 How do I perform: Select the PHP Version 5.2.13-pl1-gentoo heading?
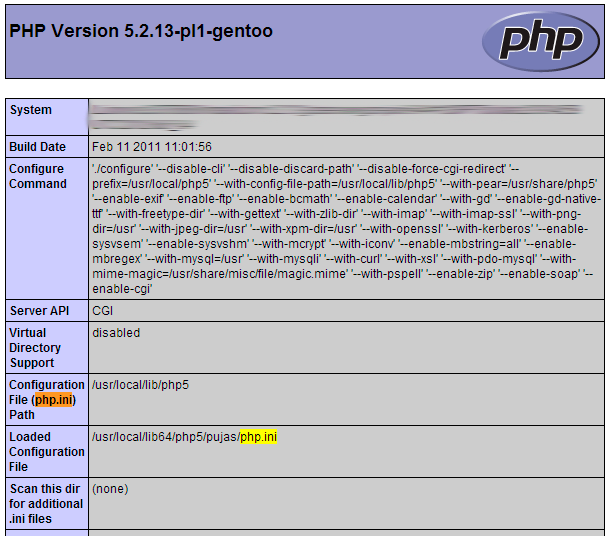click(141, 31)
